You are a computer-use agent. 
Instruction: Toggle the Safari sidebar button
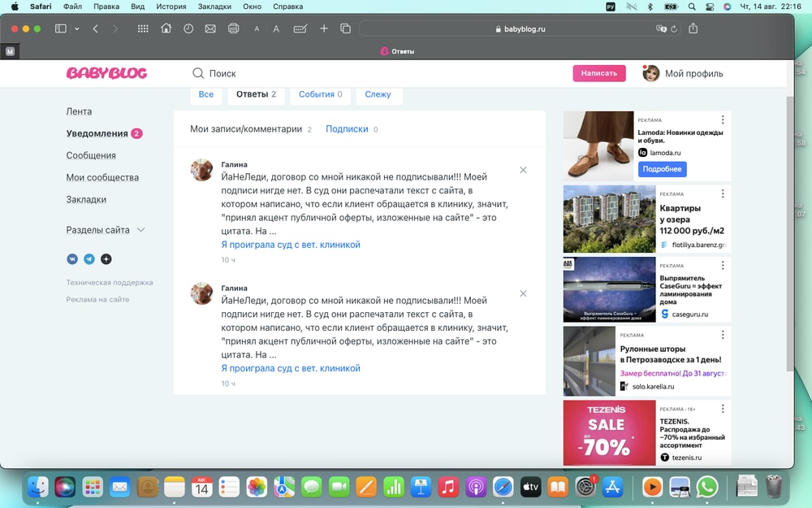[x=60, y=28]
